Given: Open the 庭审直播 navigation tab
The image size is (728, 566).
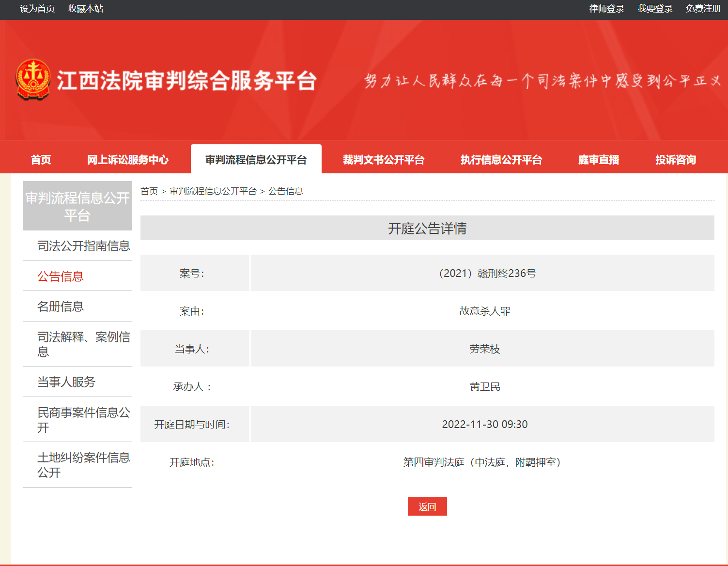Looking at the screenshot, I should click(598, 160).
